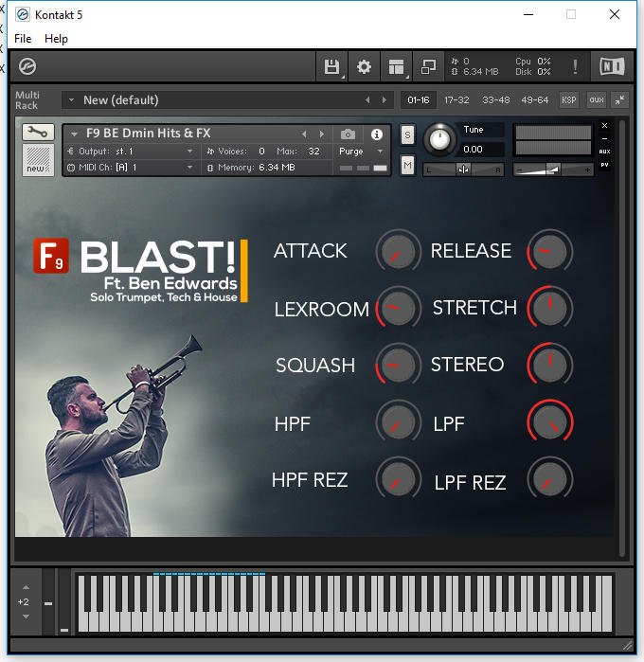
Task: Open options via the gear icon
Action: click(364, 66)
